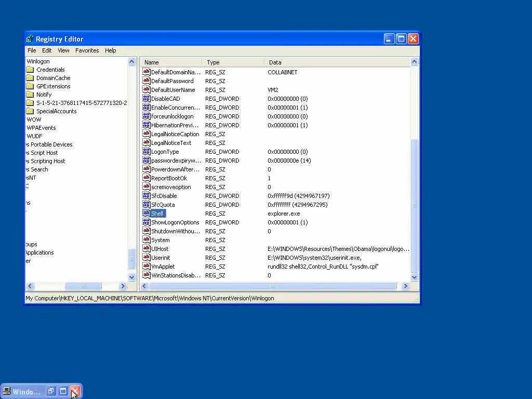The image size is (532, 399).
Task: Select the Portable Devices tree entry
Action: coord(49,144)
